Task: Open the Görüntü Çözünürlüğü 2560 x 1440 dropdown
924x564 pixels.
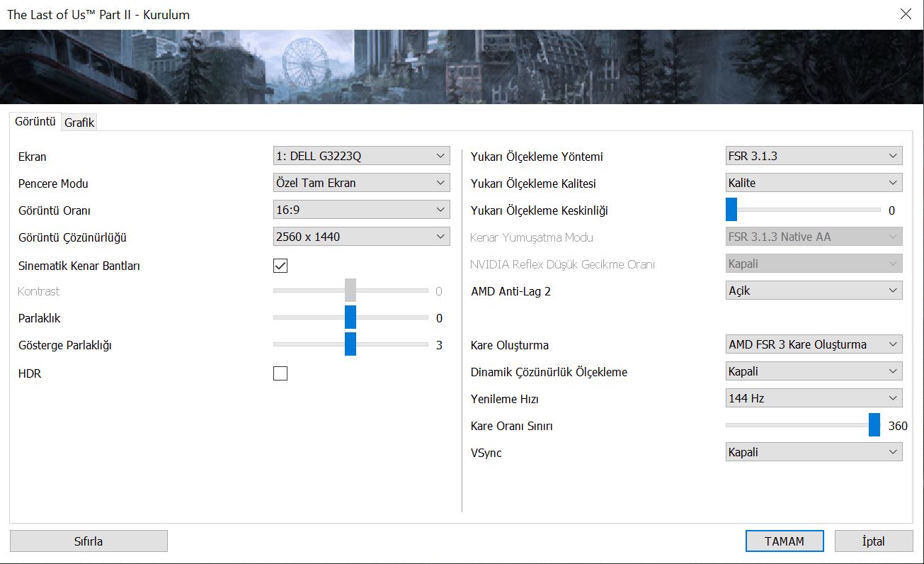Action: 361,237
